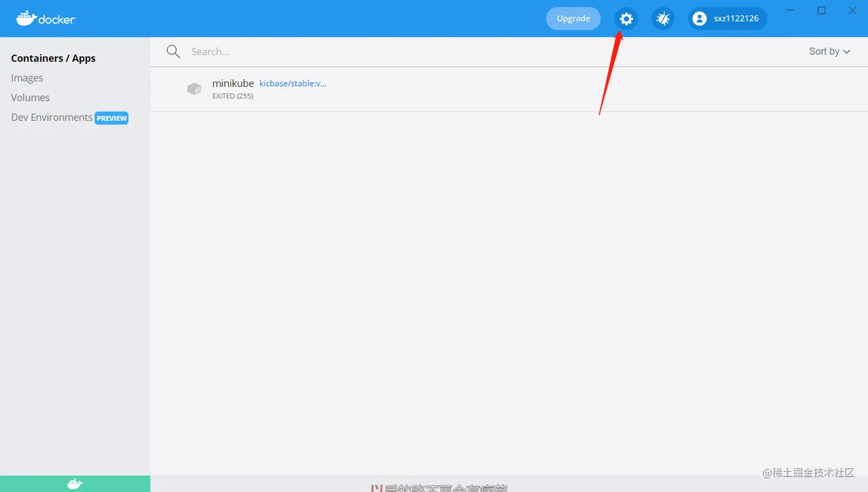Click the Docker whale logo in header
This screenshot has width=868, height=492.
click(45, 18)
